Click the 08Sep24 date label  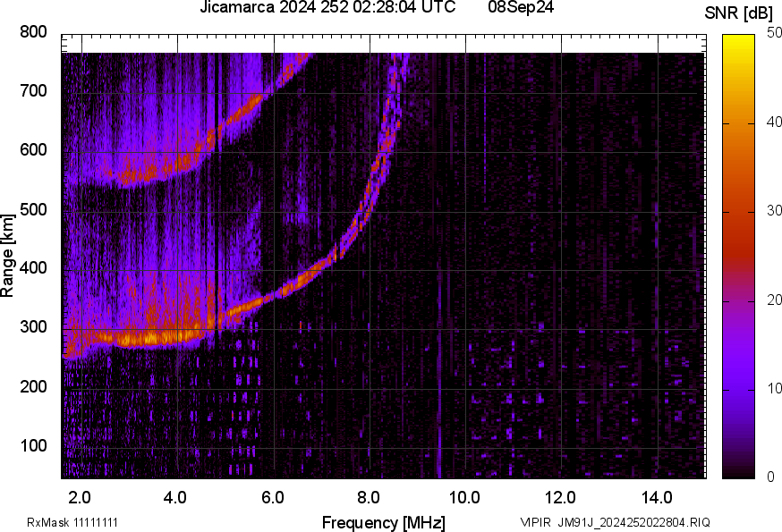click(519, 8)
